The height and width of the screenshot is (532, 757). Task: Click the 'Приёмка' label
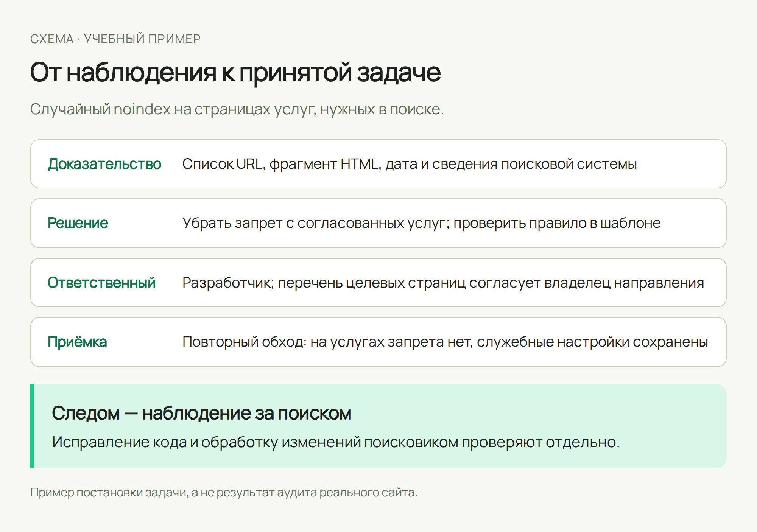point(77,342)
